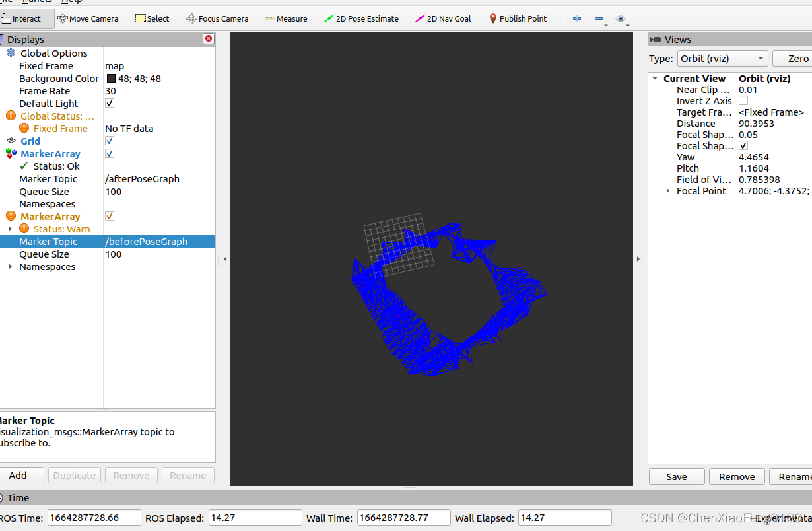Click the Background Color swatch
The image size is (812, 531).
[x=111, y=78]
